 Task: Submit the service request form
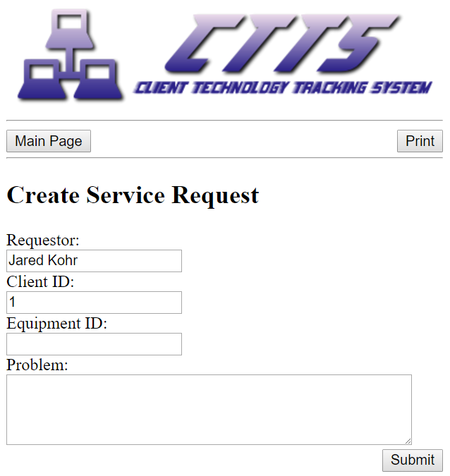(413, 460)
